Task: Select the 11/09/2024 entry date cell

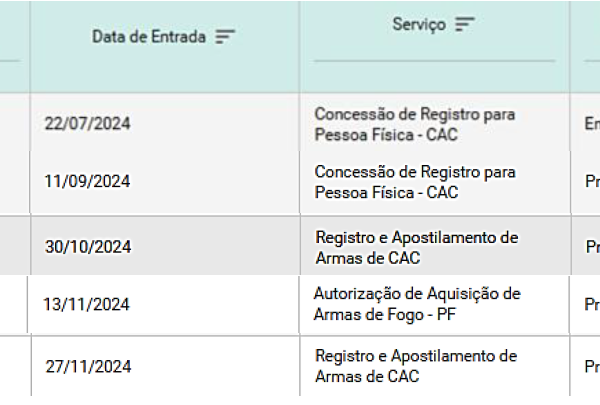Action: click(87, 181)
